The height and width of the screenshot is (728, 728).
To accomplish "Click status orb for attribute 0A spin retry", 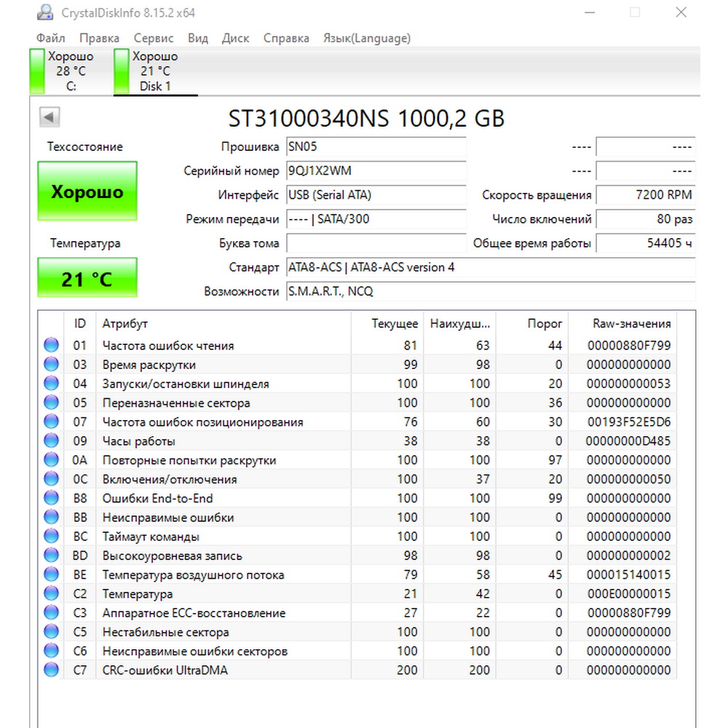I will tap(51, 459).
